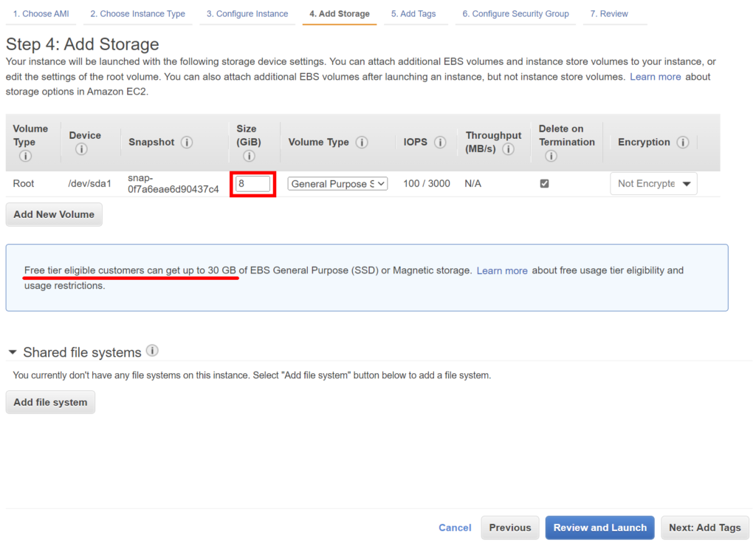Go to the 7. Review tab

(609, 14)
